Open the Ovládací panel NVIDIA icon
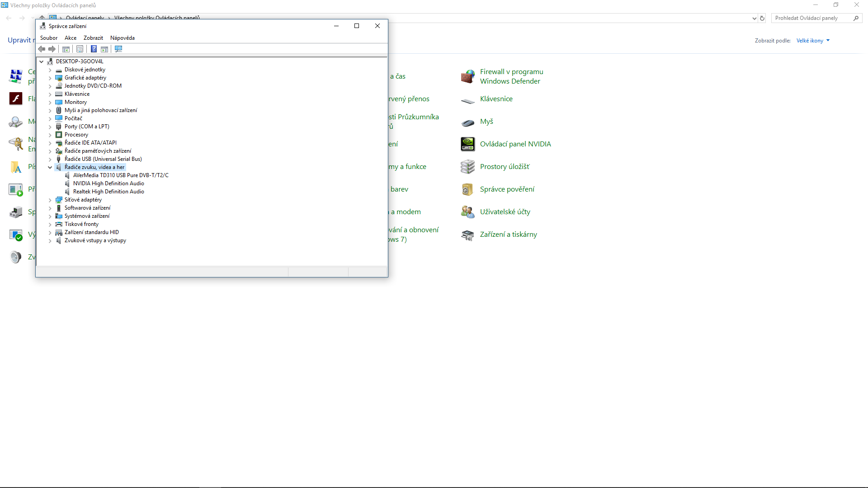Screen dimensions: 868x488 (468, 144)
